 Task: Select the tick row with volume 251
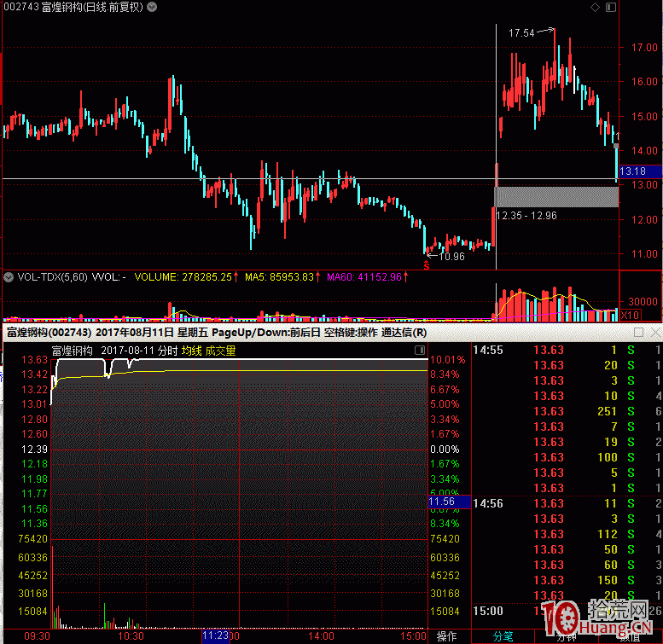[x=567, y=412]
